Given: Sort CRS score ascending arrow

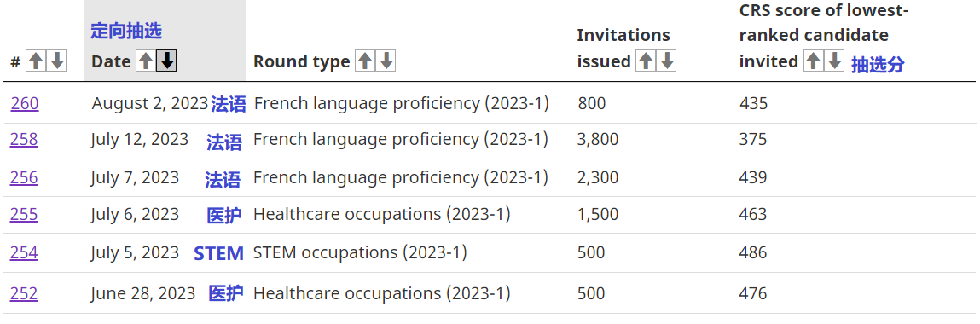Looking at the screenshot, I should pos(813,61).
